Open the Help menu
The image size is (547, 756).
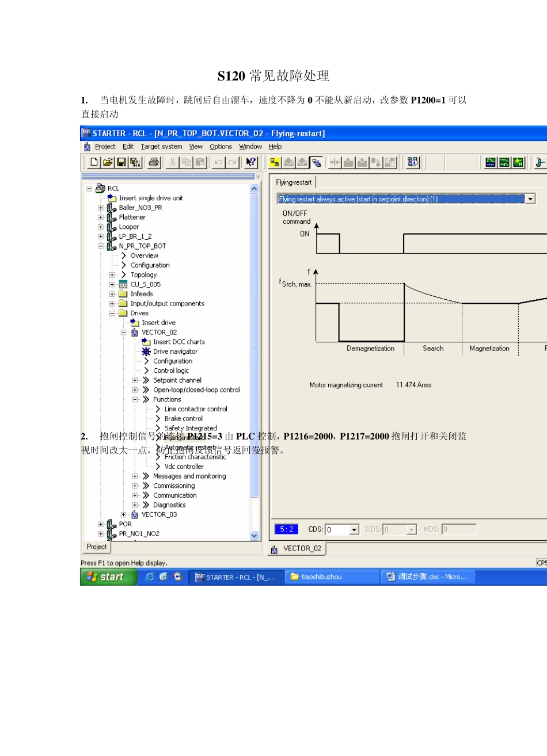[275, 147]
